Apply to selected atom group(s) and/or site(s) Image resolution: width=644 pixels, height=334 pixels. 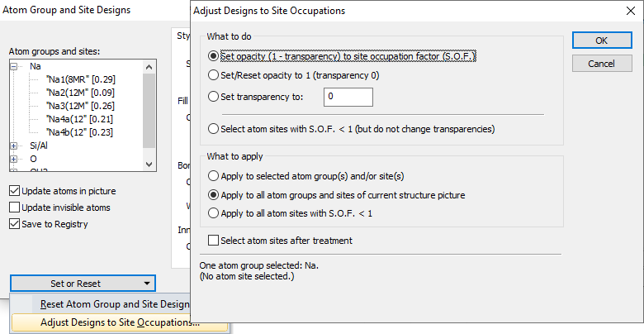pyautogui.click(x=215, y=176)
